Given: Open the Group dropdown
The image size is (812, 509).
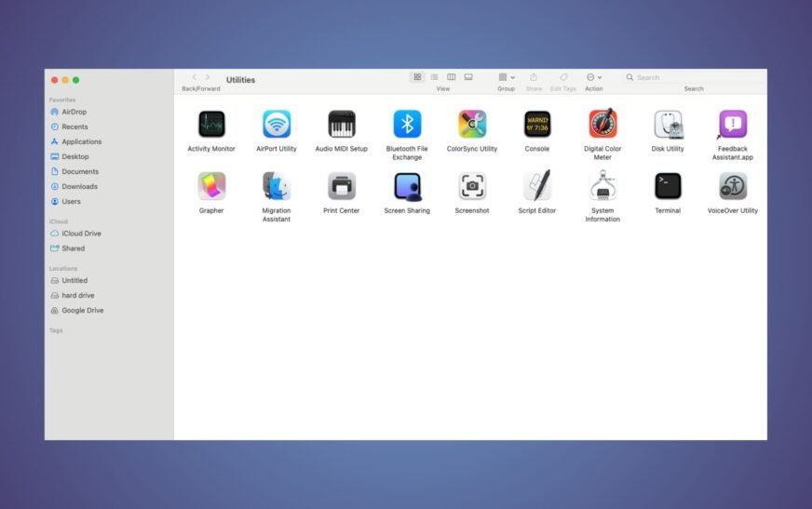Looking at the screenshot, I should click(x=506, y=77).
